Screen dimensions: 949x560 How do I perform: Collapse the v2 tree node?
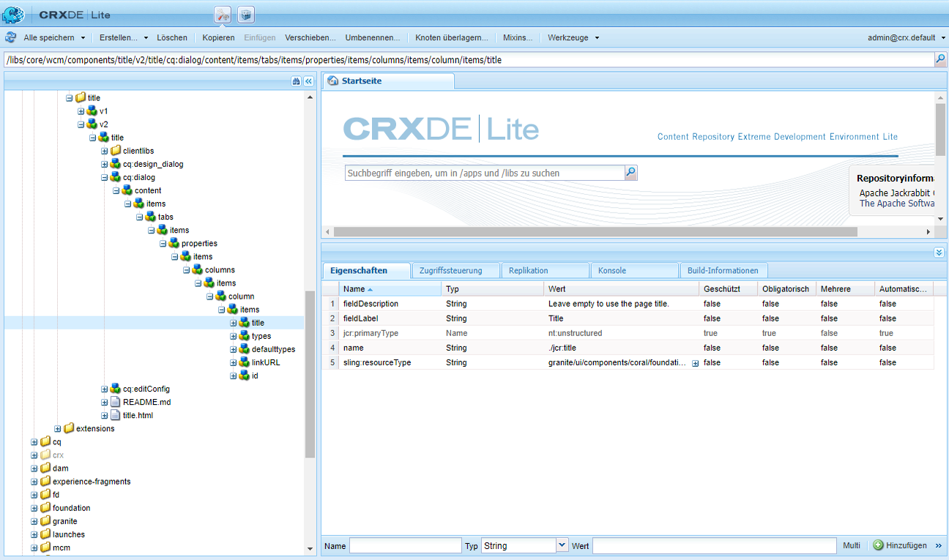tap(81, 124)
